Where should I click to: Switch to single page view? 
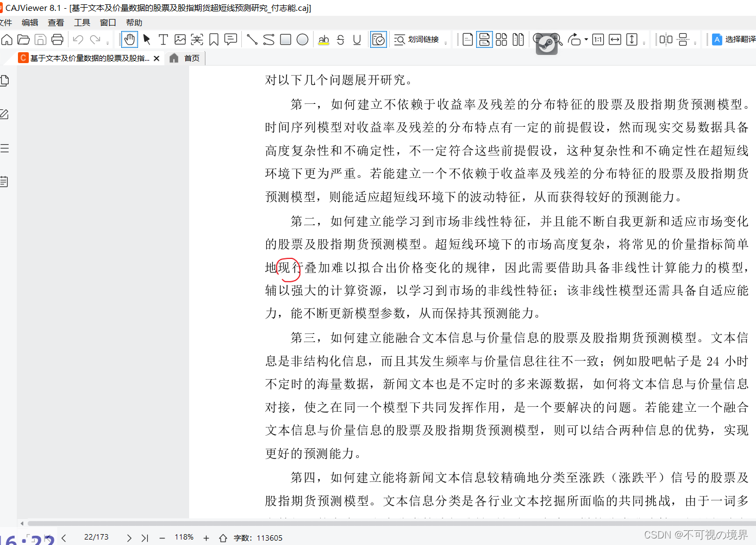click(x=467, y=40)
